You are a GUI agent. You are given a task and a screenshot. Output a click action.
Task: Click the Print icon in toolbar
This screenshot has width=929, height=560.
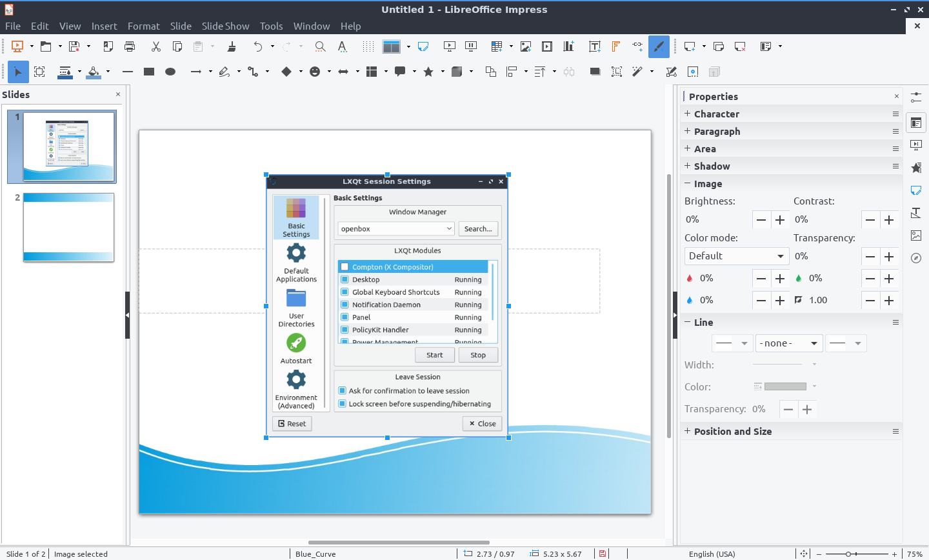130,46
